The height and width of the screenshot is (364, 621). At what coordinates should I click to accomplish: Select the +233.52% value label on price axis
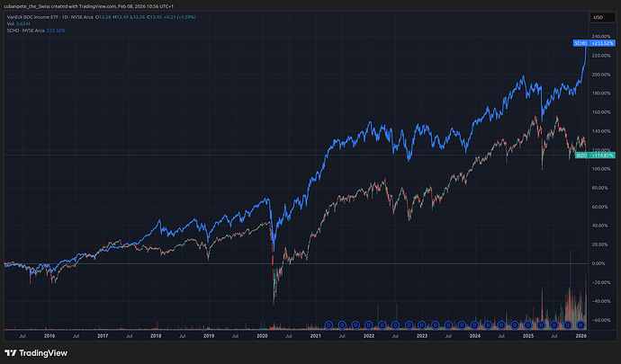tap(602, 42)
